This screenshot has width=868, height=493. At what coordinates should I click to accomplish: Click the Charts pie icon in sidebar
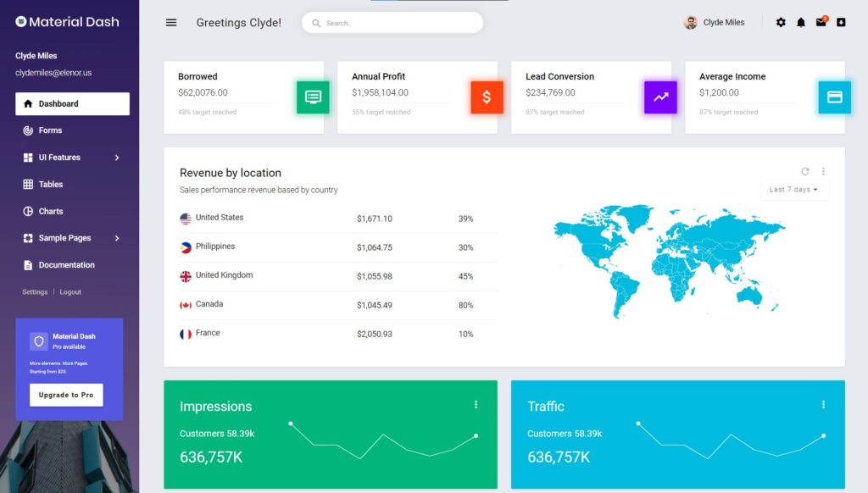pos(28,212)
